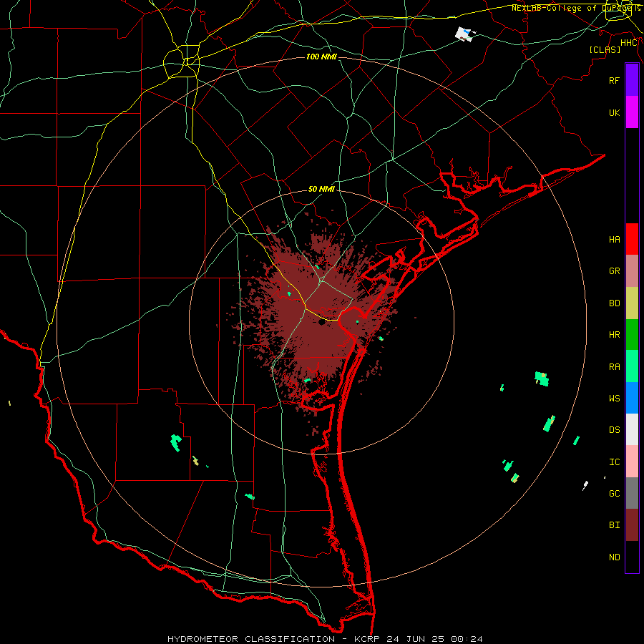
Task: Click the GC legend label
Action: 615,494
